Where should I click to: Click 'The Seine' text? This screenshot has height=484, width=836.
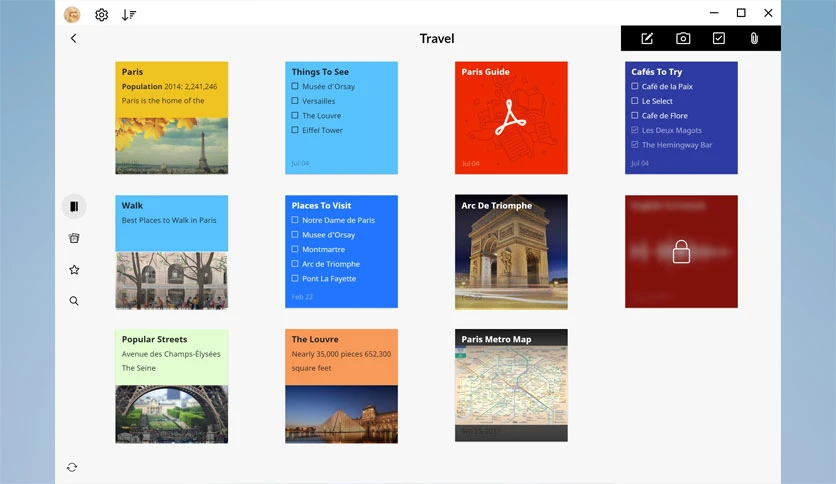(139, 368)
